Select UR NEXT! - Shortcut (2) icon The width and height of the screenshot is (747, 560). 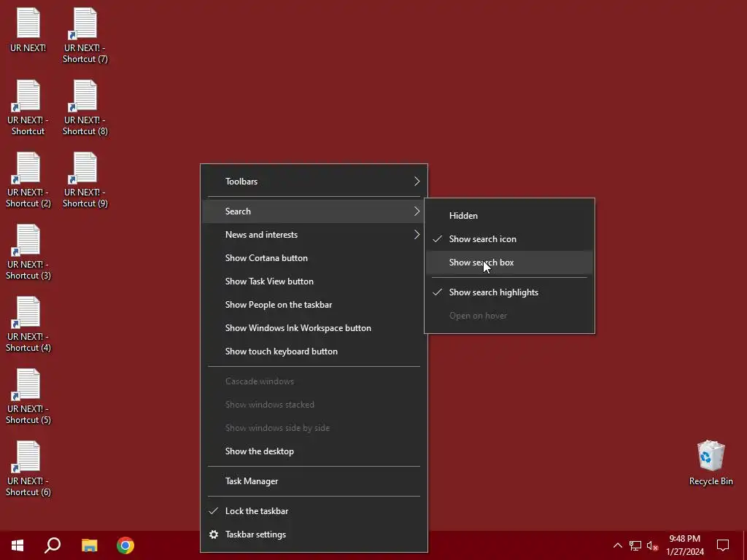[28, 180]
